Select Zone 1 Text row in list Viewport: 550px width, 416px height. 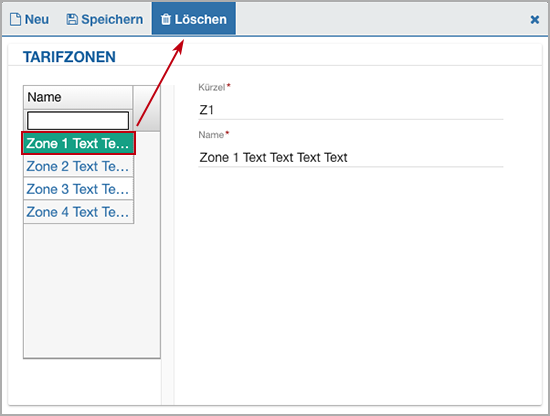pos(78,143)
